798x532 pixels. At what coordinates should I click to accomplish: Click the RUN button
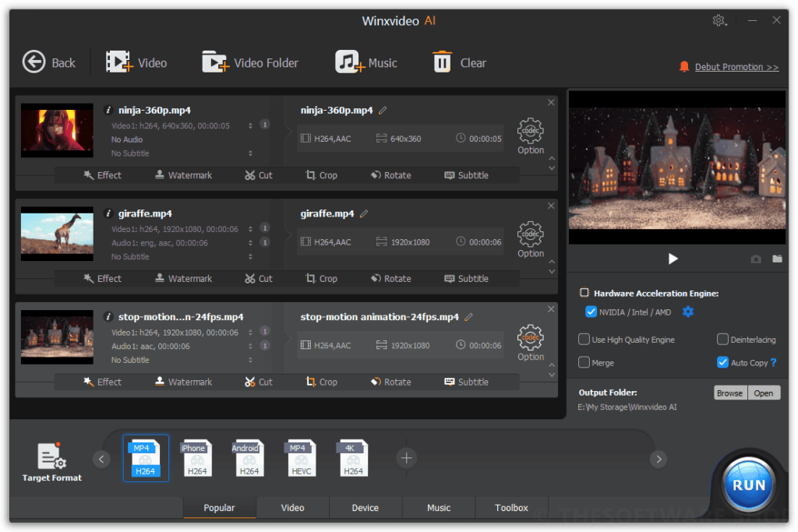tap(748, 484)
